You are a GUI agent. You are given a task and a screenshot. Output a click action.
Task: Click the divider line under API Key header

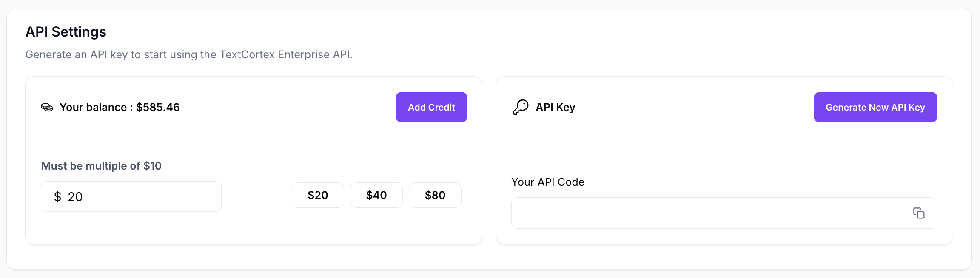724,135
